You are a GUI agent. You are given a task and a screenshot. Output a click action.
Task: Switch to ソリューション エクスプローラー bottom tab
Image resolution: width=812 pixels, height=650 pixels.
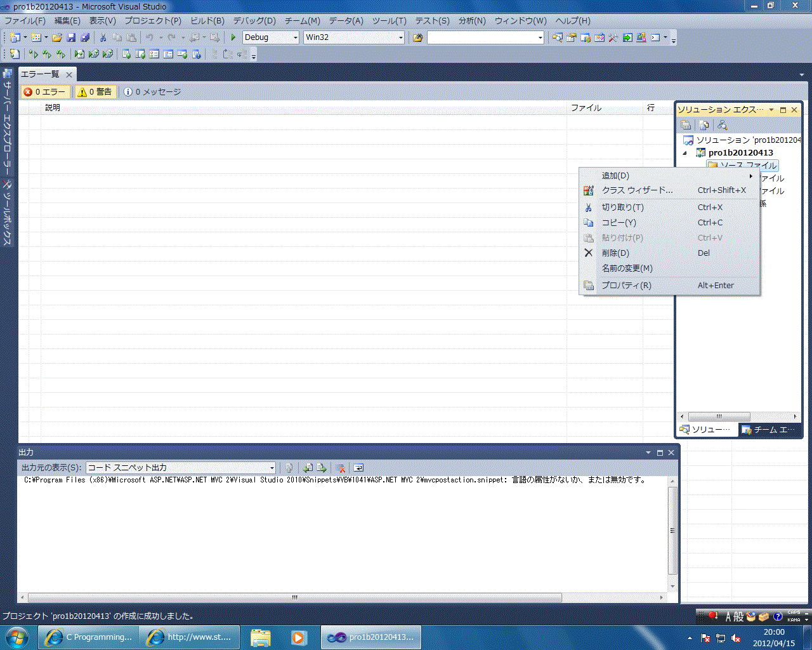(705, 430)
